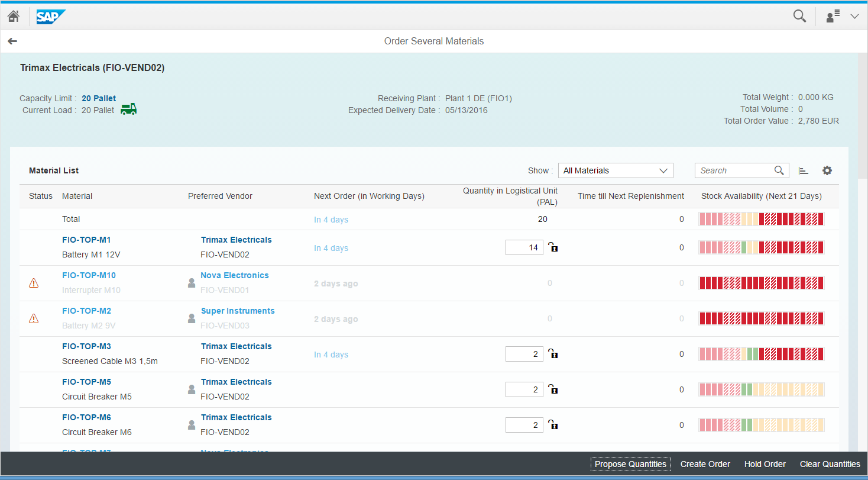Open the FIO-TOP-M1 material link
868x480 pixels.
(86, 240)
